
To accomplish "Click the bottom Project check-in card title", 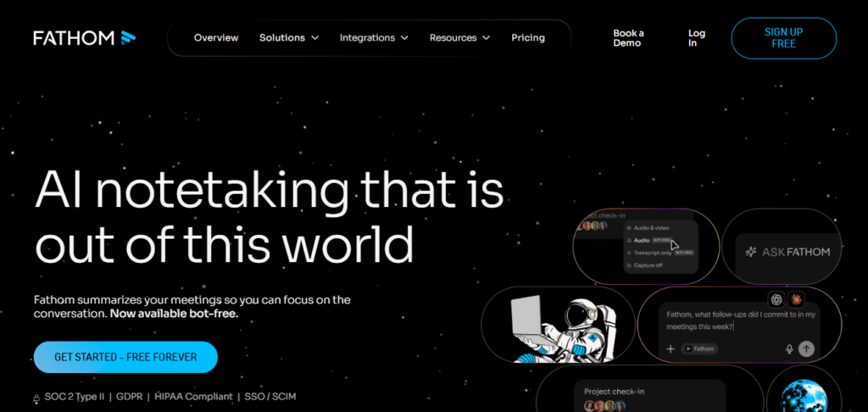I will [x=614, y=392].
